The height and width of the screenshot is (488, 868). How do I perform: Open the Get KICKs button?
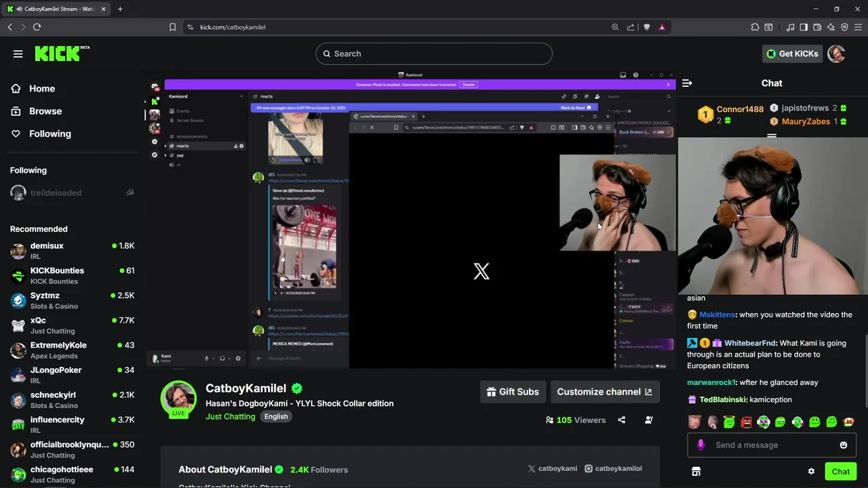pos(792,54)
